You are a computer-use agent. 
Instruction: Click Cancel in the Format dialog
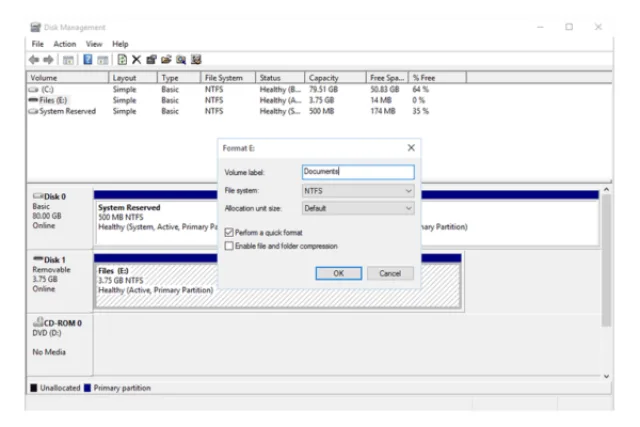[x=390, y=274]
